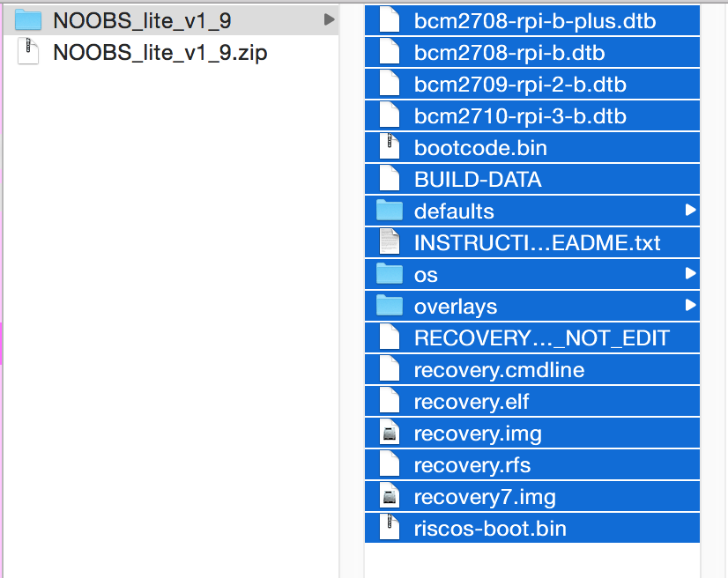Click the os folder icon

tap(389, 274)
